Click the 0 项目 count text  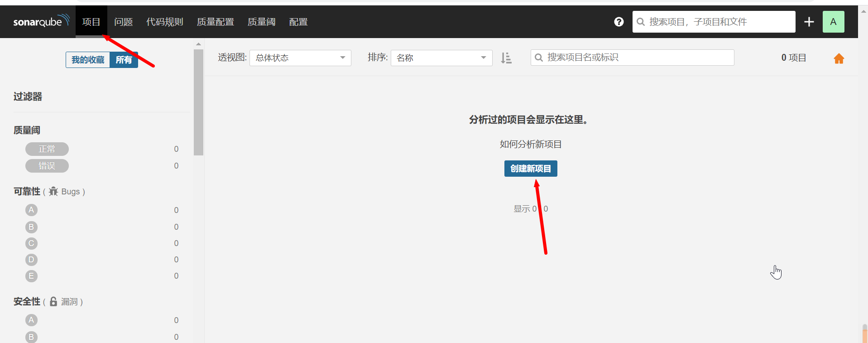(794, 58)
